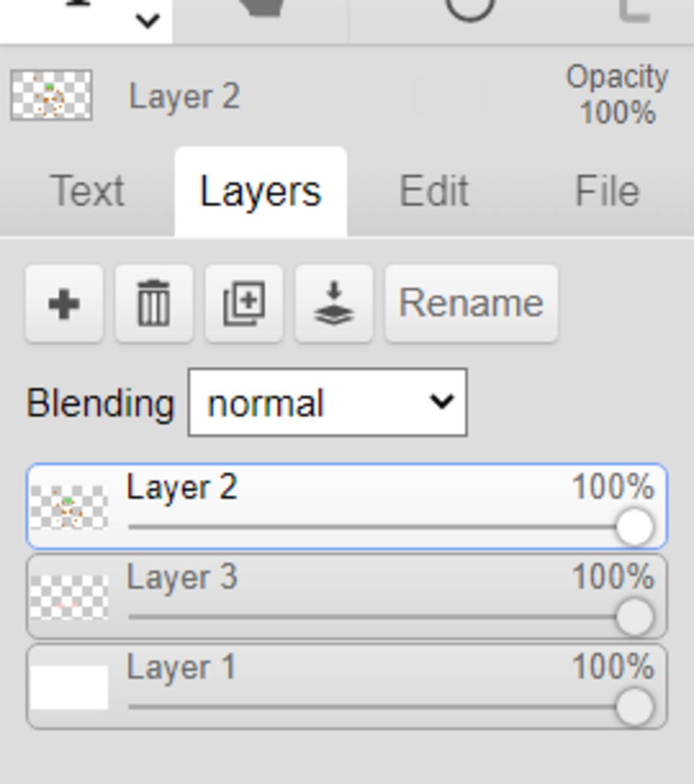This screenshot has width=694, height=784.
Task: Open the File tab
Action: point(607,192)
